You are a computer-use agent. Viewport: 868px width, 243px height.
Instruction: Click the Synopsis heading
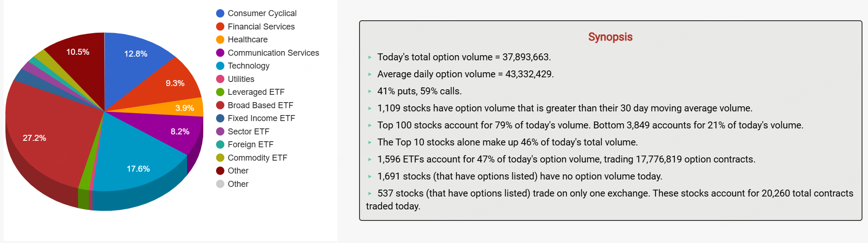point(610,37)
